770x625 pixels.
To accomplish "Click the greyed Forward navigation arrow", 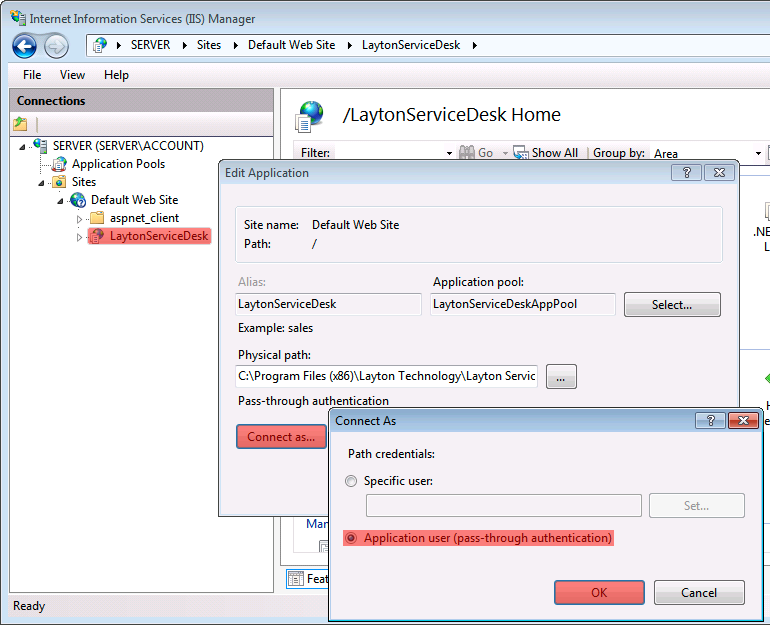I will point(56,47).
